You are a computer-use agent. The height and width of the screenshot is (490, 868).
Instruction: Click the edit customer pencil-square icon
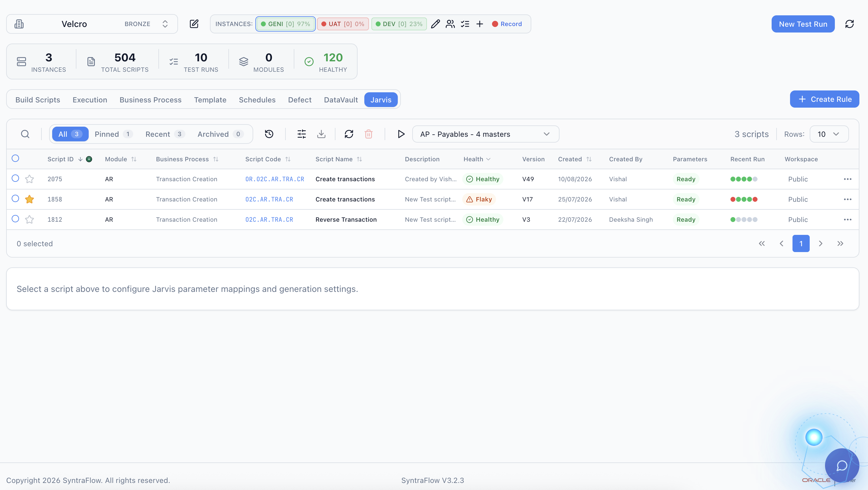(194, 24)
